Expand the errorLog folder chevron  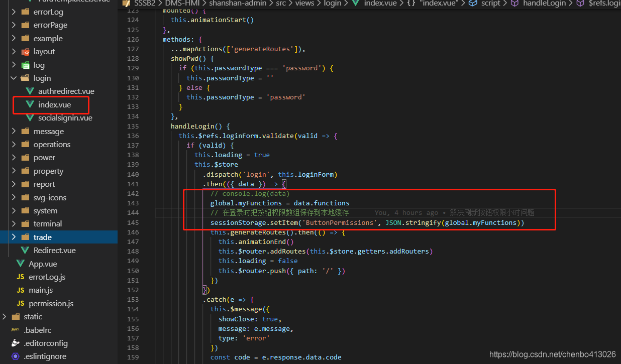[x=14, y=12]
